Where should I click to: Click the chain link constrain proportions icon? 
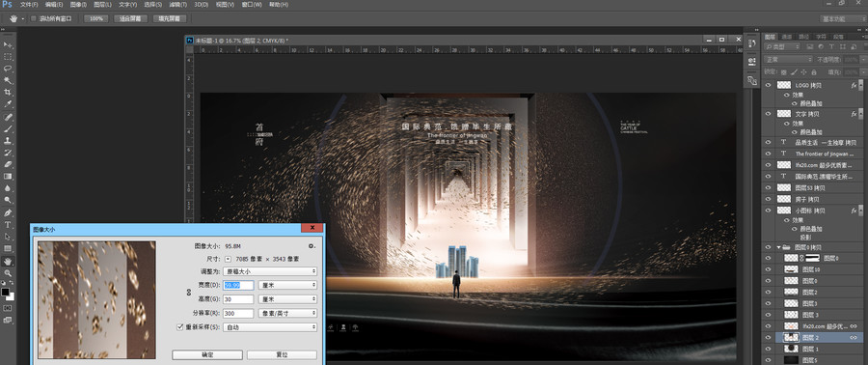tap(188, 292)
